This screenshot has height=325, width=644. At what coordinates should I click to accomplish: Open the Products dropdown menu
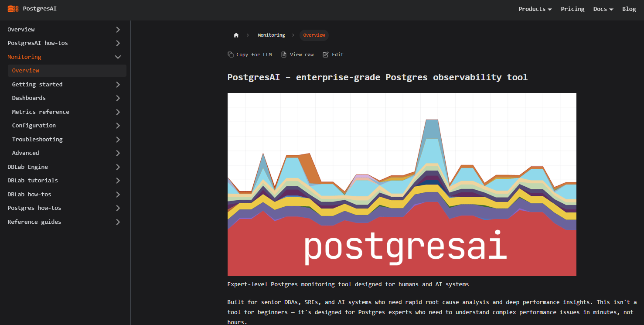[535, 9]
